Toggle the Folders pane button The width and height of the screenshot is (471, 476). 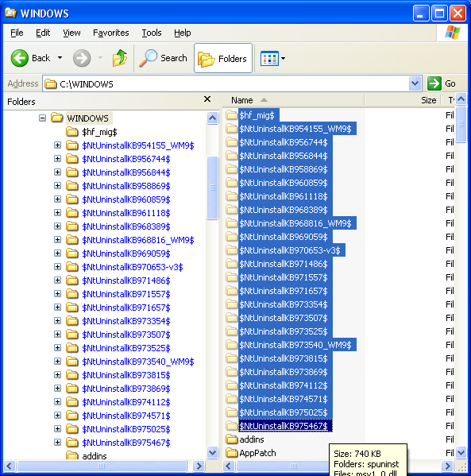tap(223, 58)
